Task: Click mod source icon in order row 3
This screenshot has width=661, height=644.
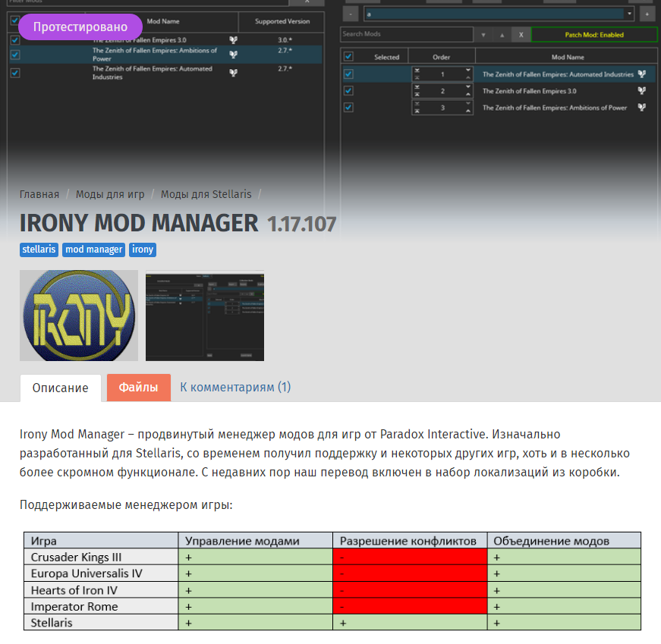Action: click(641, 108)
